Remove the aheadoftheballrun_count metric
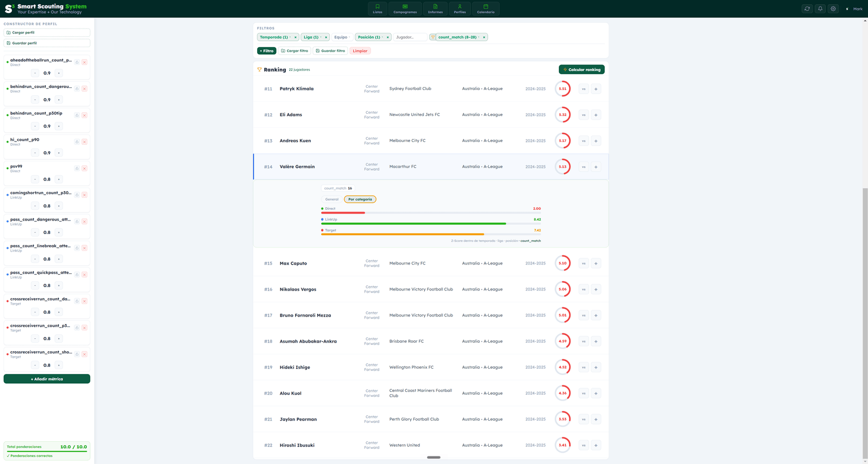Viewport: 868px width, 464px height. click(x=85, y=62)
